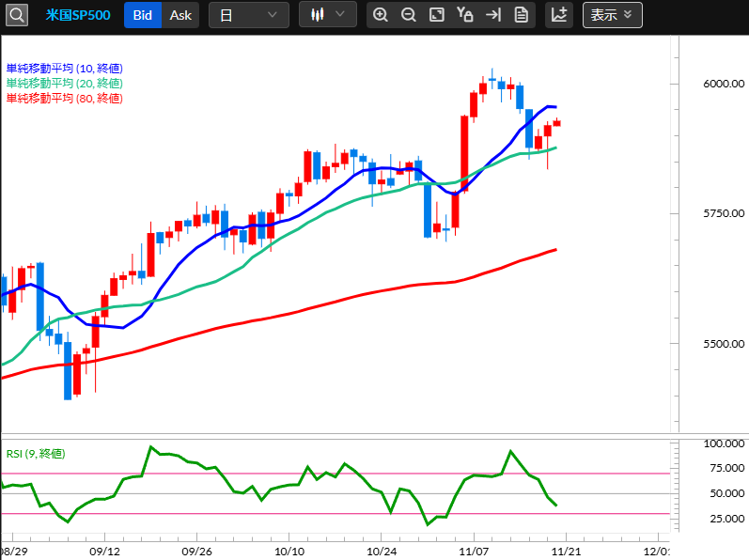749x560 pixels.
Task: Click the symbol search magnifier icon
Action: (x=16, y=15)
